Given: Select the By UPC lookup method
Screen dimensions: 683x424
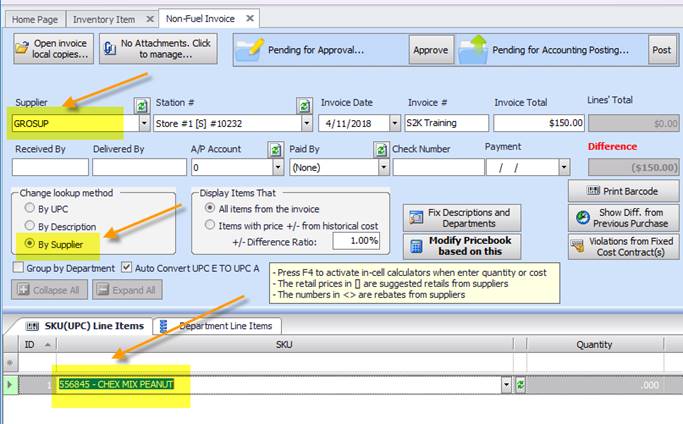Looking at the screenshot, I should (30, 208).
